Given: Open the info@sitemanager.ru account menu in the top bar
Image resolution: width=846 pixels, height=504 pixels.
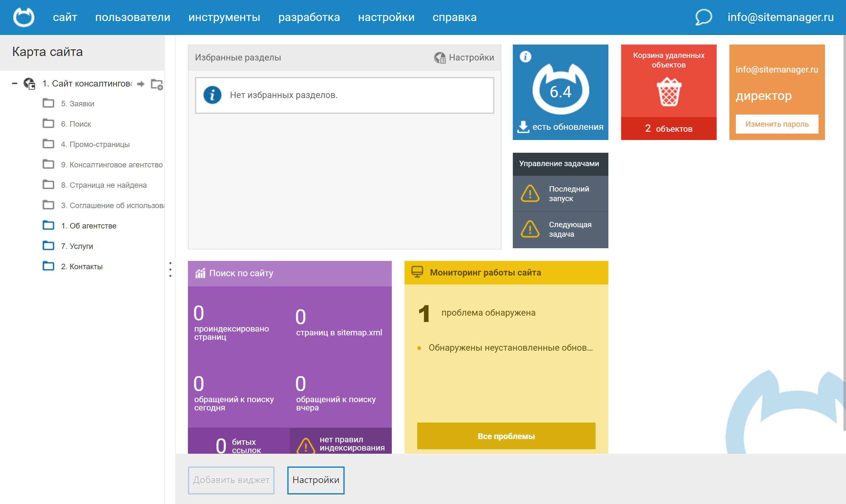Looking at the screenshot, I should pyautogui.click(x=780, y=17).
